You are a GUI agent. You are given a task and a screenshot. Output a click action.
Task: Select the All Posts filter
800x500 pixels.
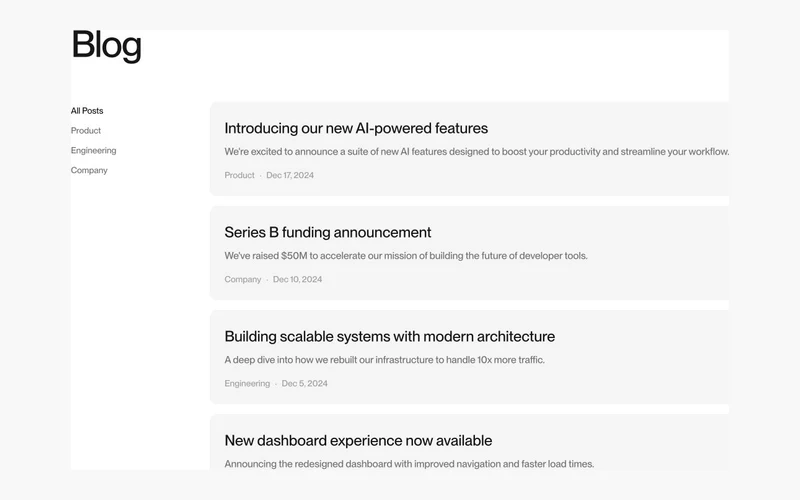coord(87,111)
